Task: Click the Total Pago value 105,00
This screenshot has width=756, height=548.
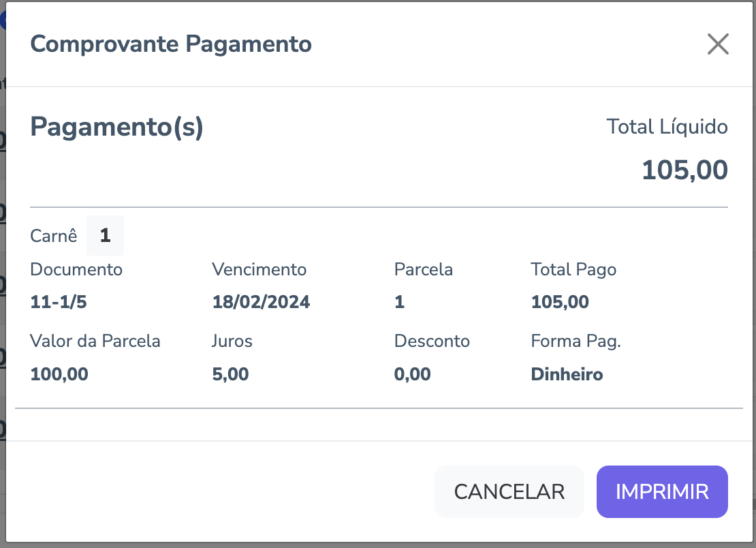Action: pos(560,302)
